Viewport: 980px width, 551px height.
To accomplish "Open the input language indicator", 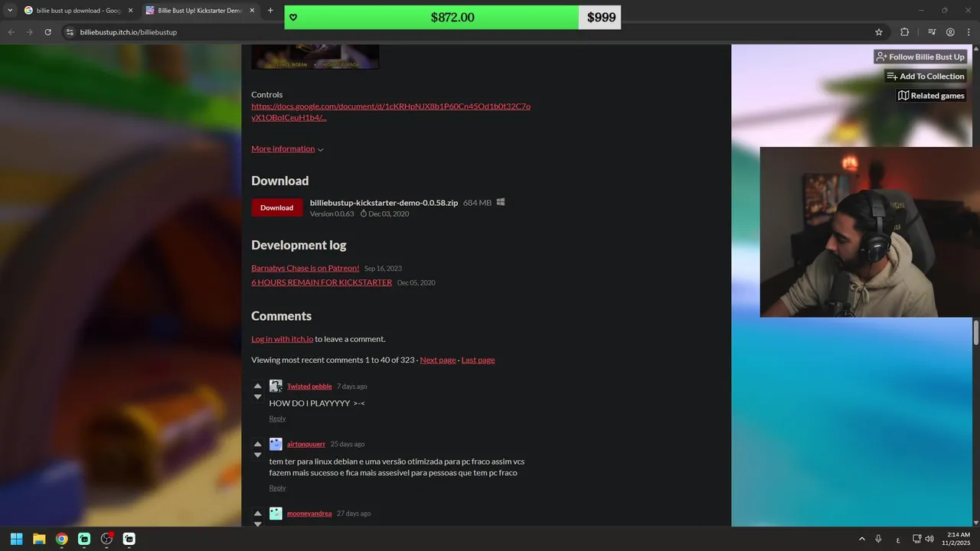I will [x=898, y=539].
